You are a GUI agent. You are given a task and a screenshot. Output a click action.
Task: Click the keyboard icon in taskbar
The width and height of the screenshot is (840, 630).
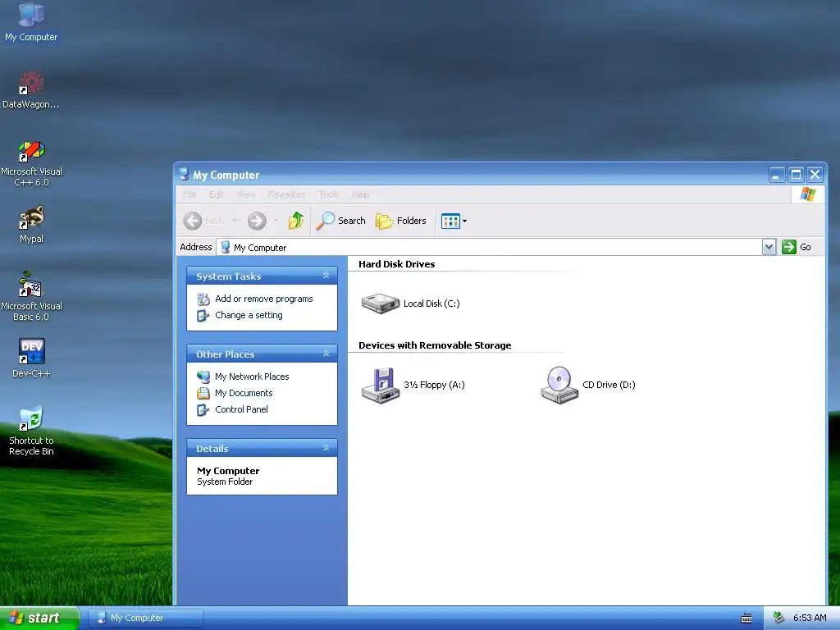click(x=746, y=619)
